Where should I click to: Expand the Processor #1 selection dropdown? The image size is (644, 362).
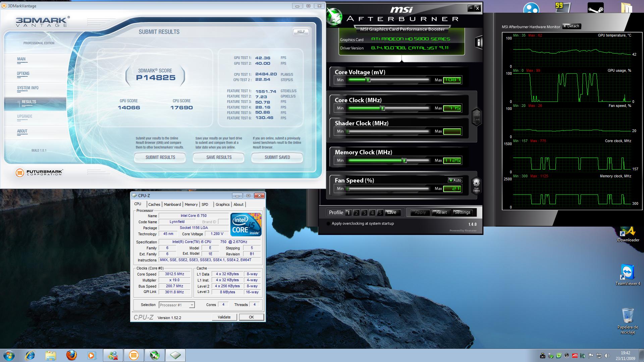192,305
